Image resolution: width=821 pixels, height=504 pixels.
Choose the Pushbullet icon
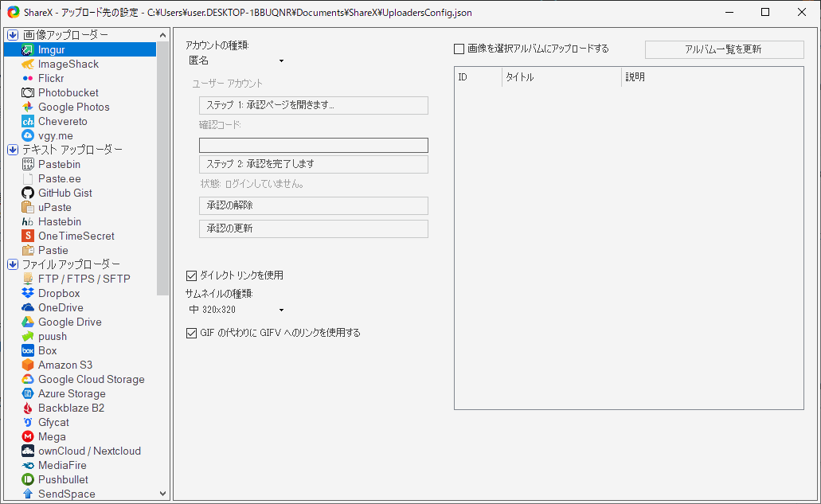click(x=28, y=479)
